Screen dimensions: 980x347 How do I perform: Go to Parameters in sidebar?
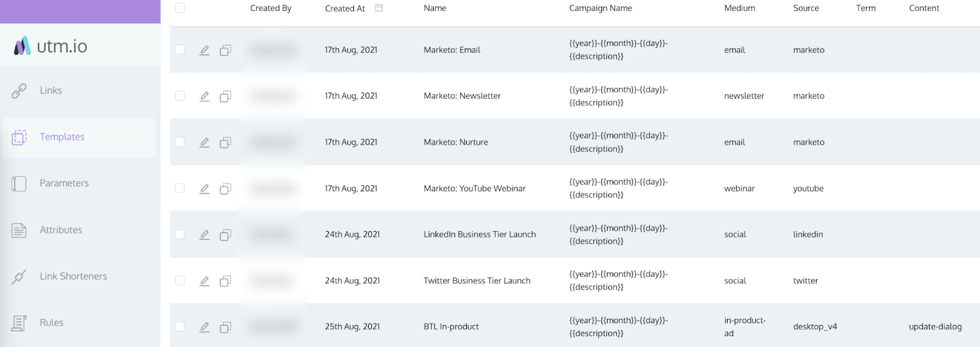coord(64,183)
